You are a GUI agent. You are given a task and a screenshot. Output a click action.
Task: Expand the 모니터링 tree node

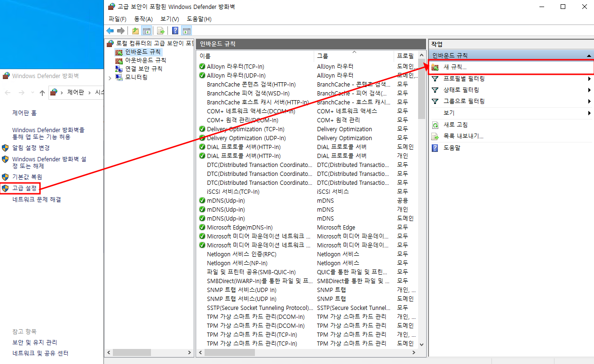pos(110,78)
